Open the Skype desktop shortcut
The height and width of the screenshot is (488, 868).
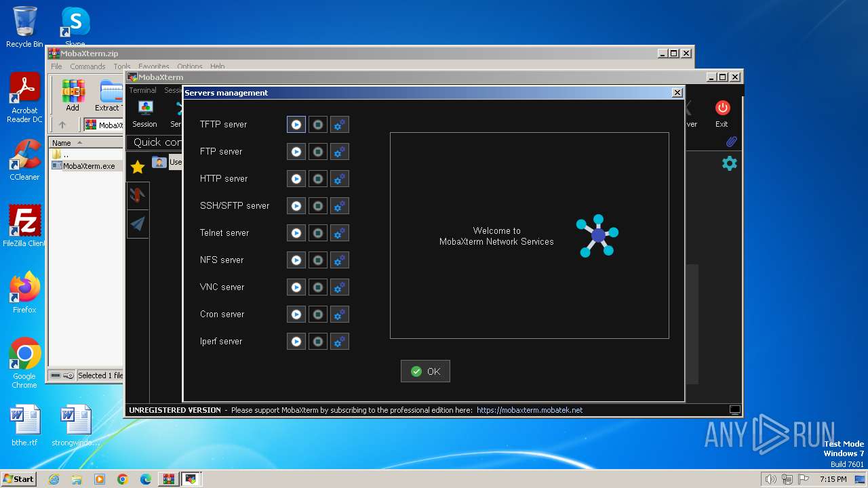coord(75,27)
